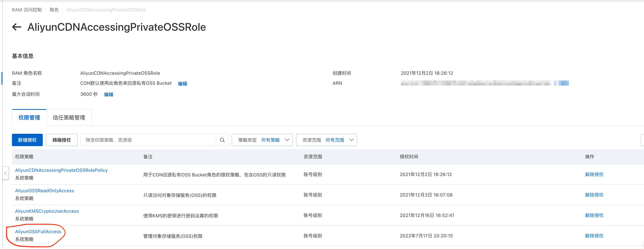Select the creation time 2021年12月2日 18:26:12 in 基本信息
Viewport: 644px width, 249px height.
(427, 73)
